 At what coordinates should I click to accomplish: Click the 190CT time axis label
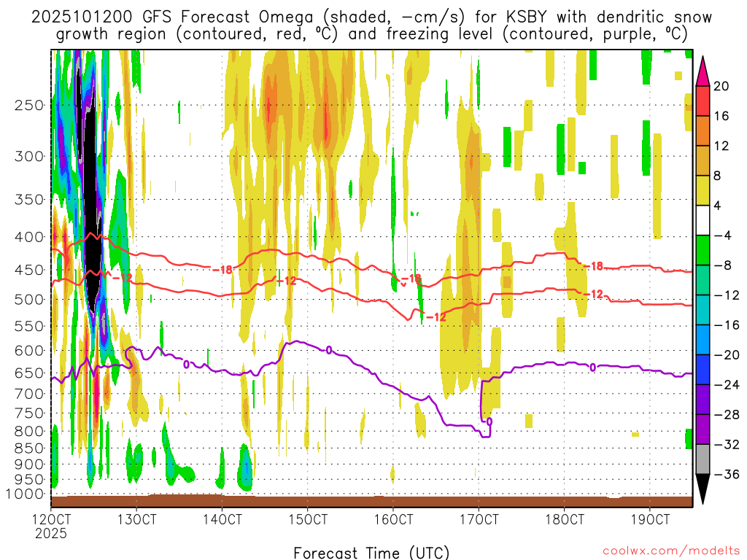(x=650, y=519)
